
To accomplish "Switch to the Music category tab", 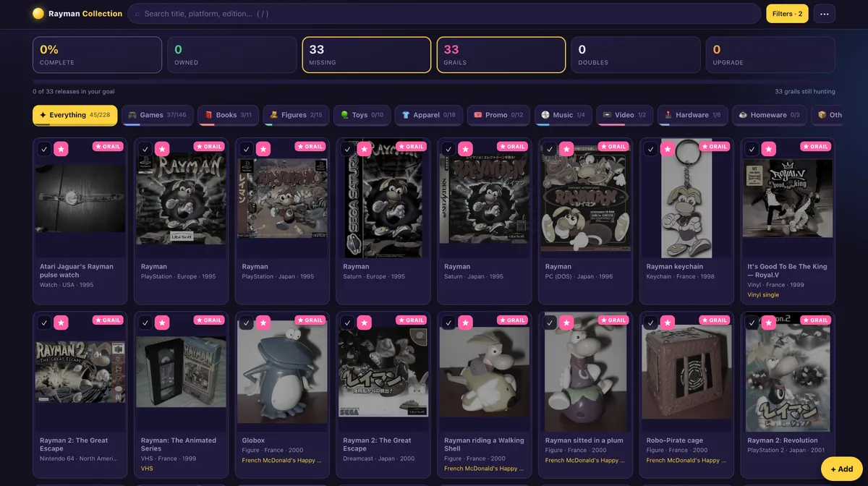I will [563, 115].
